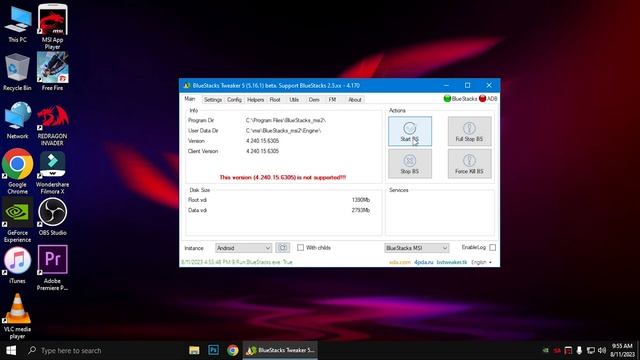Screen dimensions: 640x360
Task: Open the Windows Start menu
Action: [11, 350]
